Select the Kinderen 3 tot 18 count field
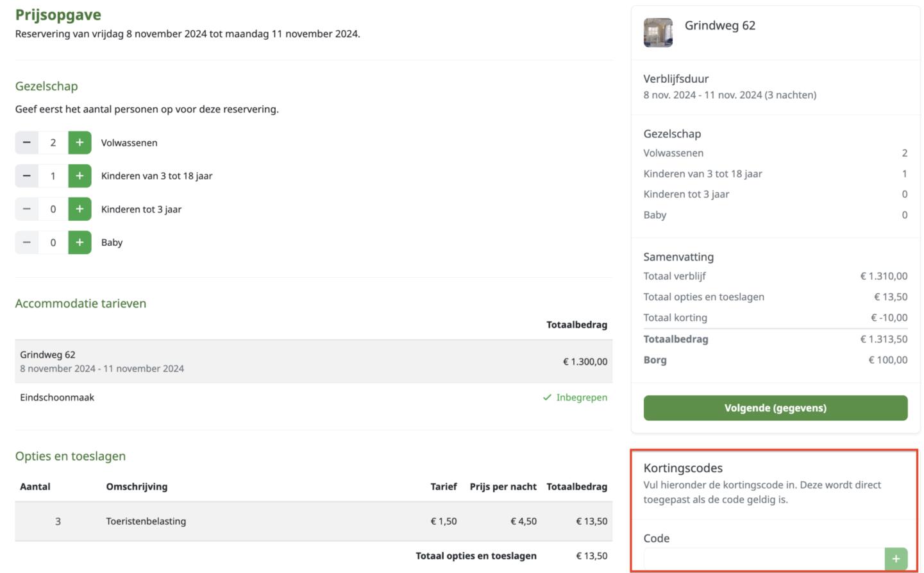The width and height of the screenshot is (924, 573). pos(53,176)
